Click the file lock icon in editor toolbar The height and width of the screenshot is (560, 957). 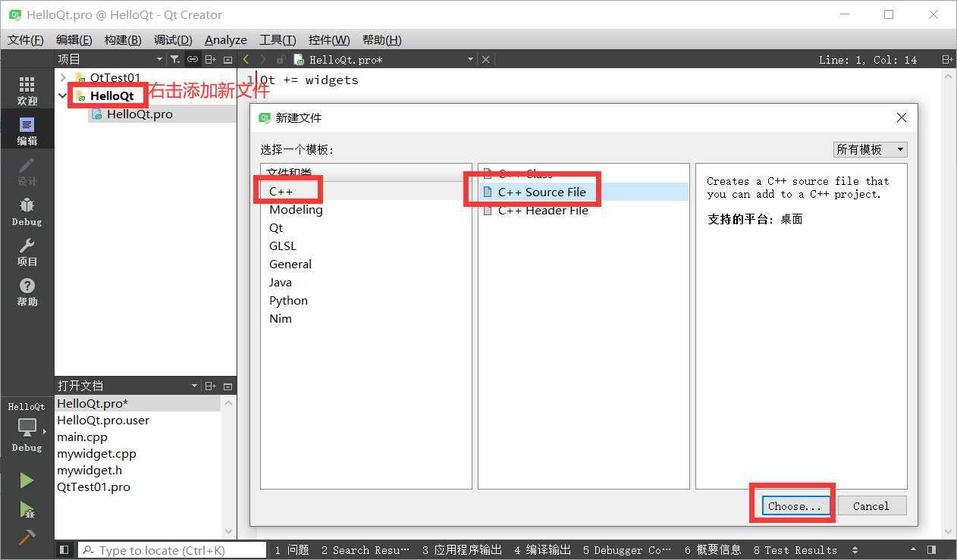tap(280, 59)
